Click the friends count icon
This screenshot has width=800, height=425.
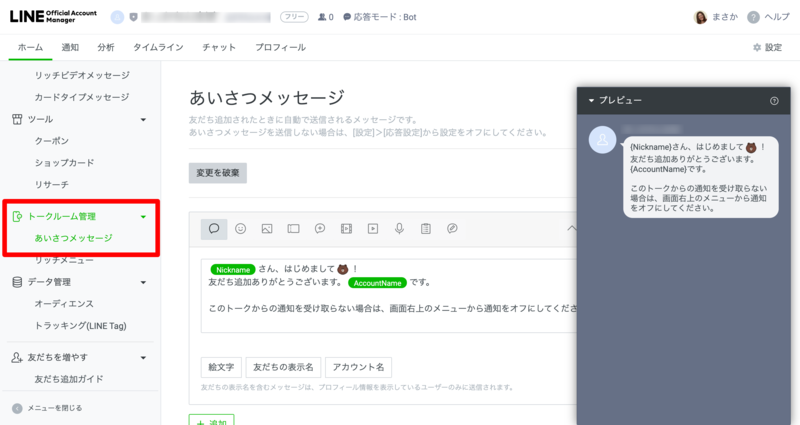click(x=322, y=17)
